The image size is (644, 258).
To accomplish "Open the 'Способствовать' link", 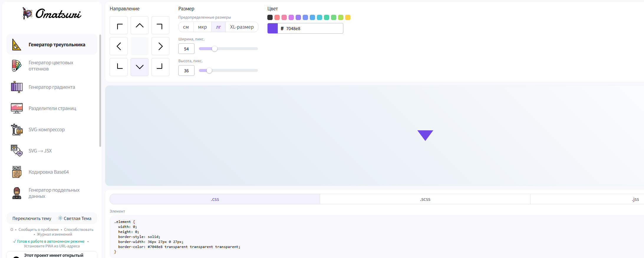I will click(x=79, y=230).
